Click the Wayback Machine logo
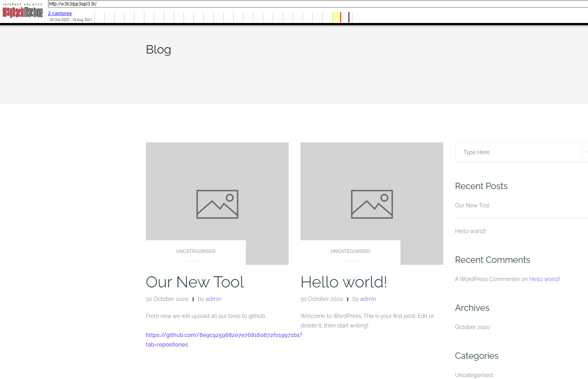 [x=23, y=12]
